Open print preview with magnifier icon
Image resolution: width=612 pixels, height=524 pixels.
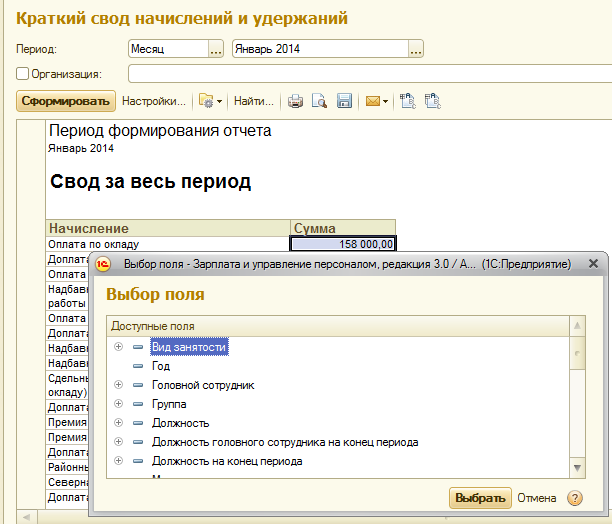(319, 101)
